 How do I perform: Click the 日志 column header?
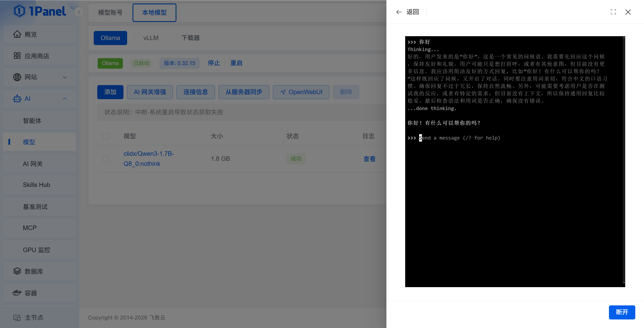[x=368, y=136]
